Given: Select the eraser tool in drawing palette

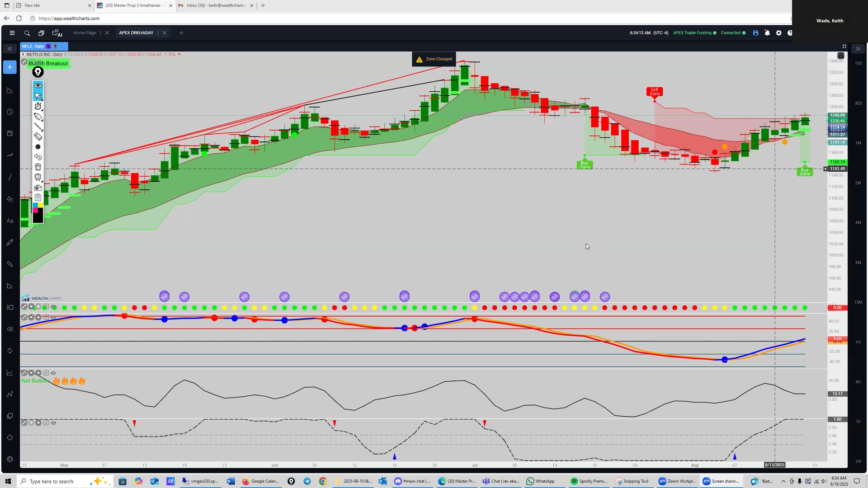Looking at the screenshot, I should [x=38, y=136].
